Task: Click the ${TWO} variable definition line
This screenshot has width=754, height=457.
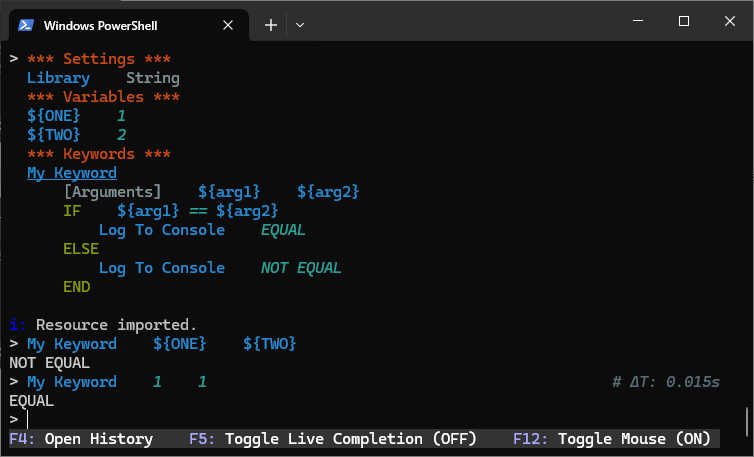Action: click(x=76, y=135)
